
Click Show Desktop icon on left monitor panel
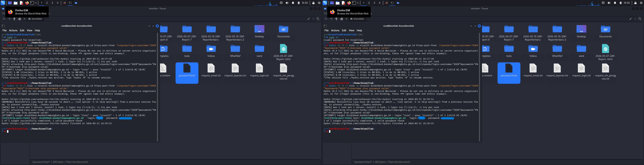[10, 3]
